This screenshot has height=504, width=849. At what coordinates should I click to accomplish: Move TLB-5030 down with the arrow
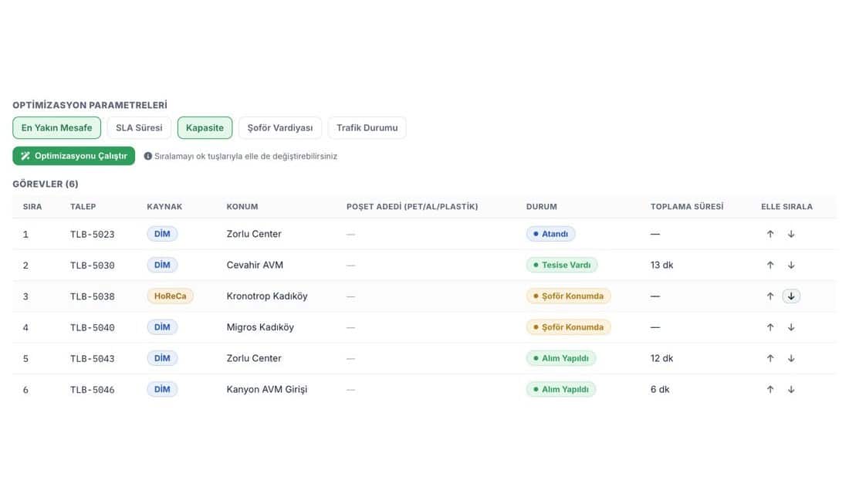(x=791, y=265)
